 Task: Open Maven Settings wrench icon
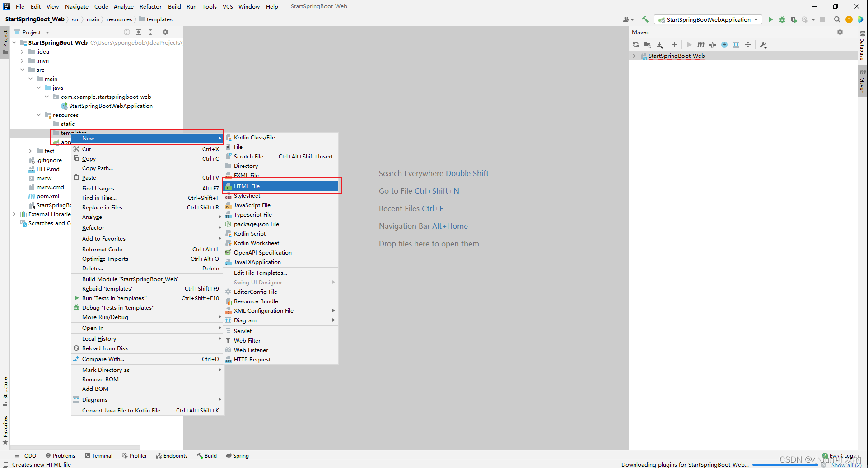point(763,45)
